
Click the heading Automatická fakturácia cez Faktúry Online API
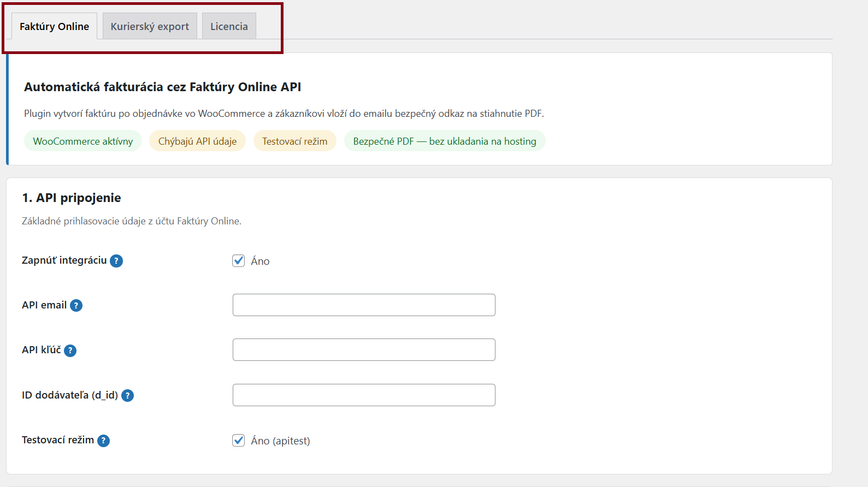pyautogui.click(x=162, y=87)
